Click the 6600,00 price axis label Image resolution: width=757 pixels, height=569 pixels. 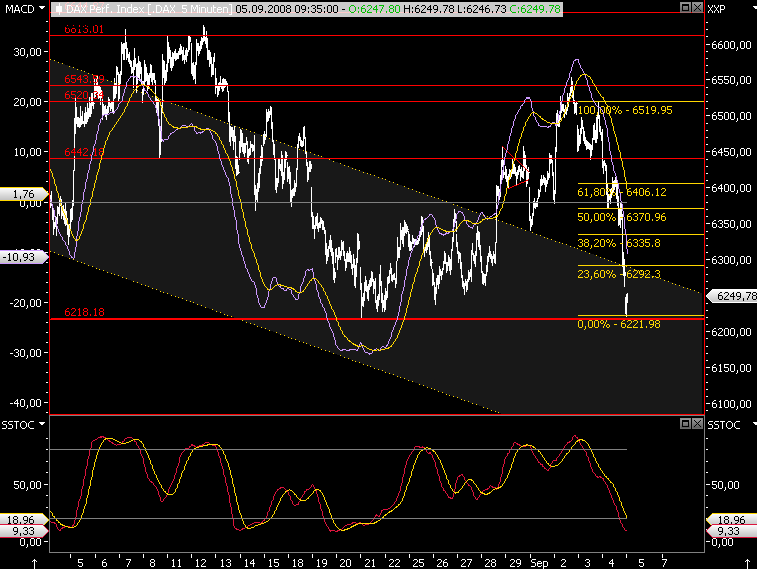[731, 45]
